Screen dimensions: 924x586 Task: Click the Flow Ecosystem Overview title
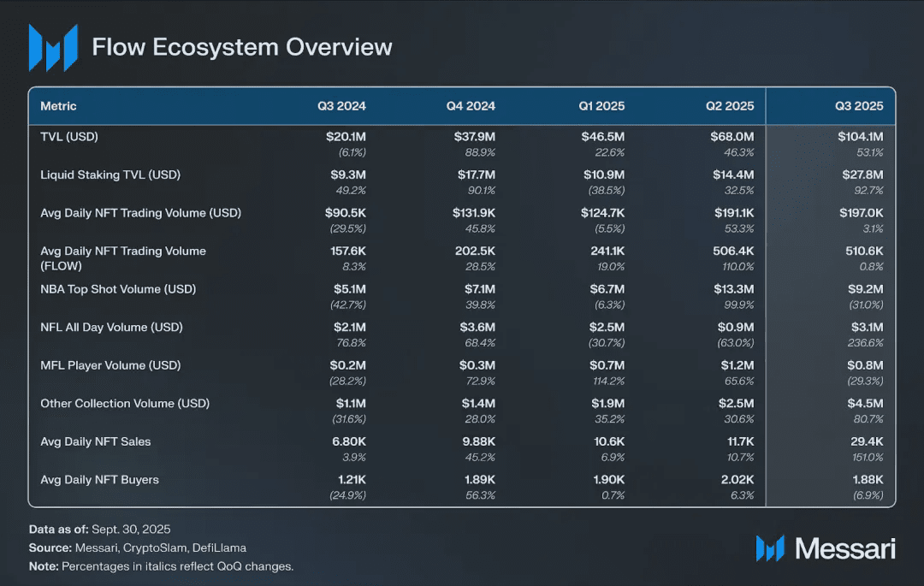coord(242,47)
